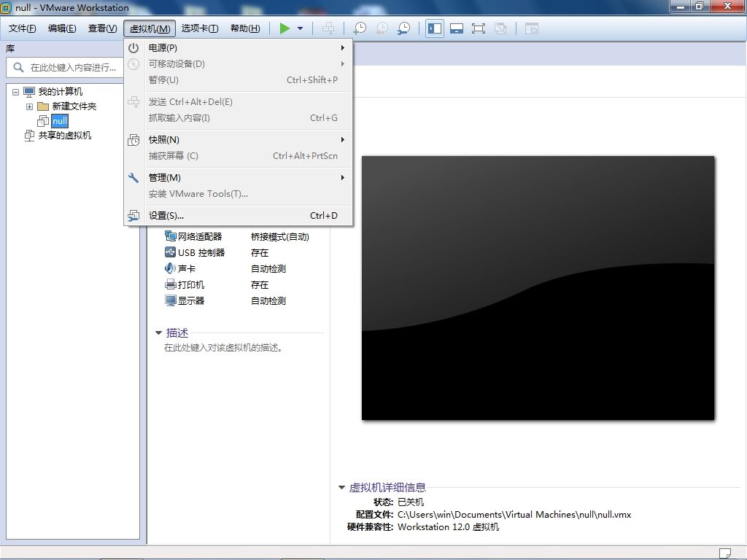Open the 编辑(E) menu
747x560 pixels.
(x=62, y=28)
